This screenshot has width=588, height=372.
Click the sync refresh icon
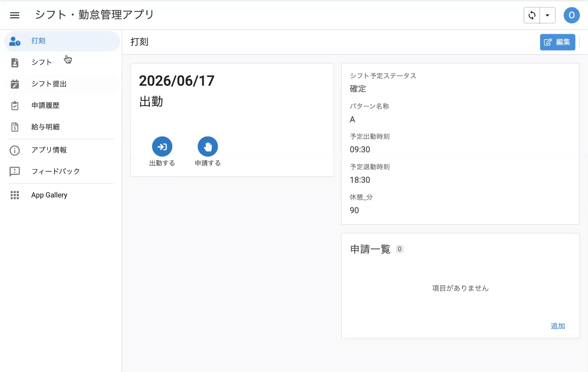tap(532, 15)
